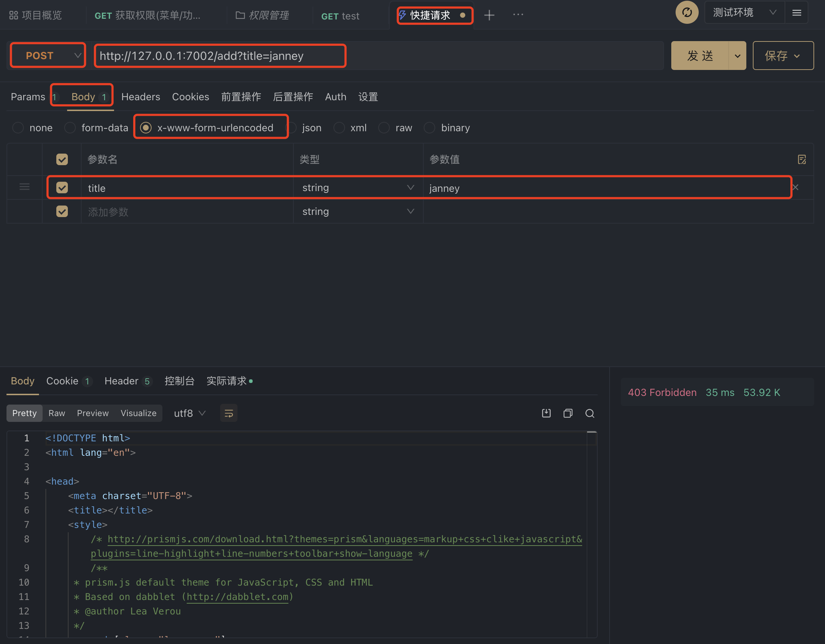Switch to the Headers request tab
825x644 pixels.
pyautogui.click(x=140, y=97)
